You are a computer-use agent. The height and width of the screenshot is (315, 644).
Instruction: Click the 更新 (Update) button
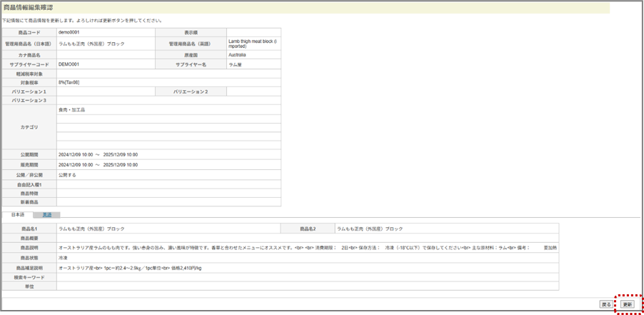tap(627, 304)
